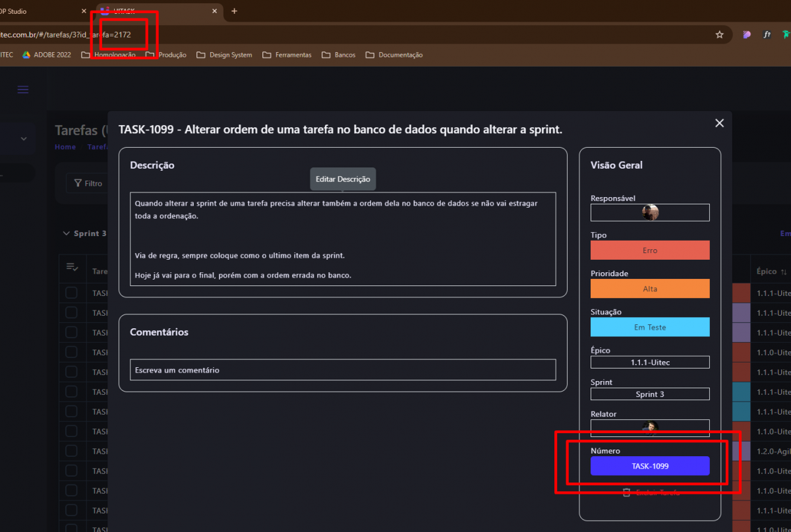
Task: Tick the second task row checkbox
Action: click(x=71, y=312)
